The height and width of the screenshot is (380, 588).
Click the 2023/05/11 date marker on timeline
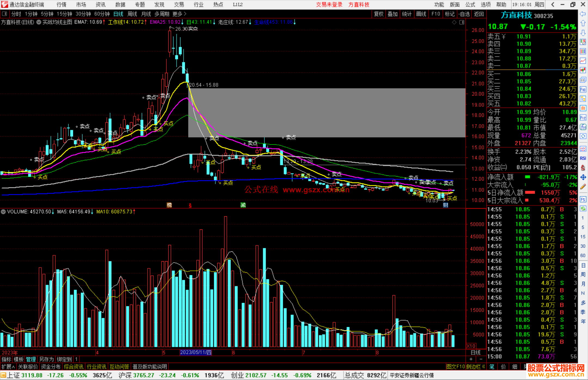tap(196, 352)
